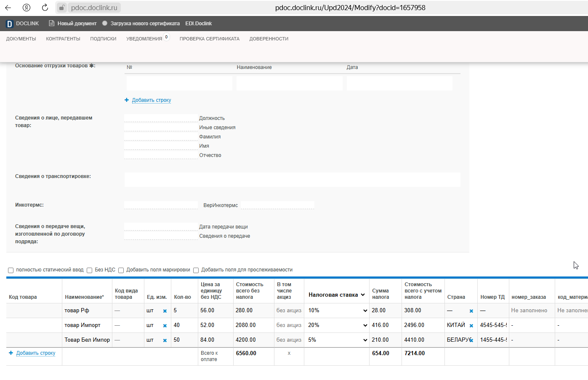
Task: Reload the page with the refresh icon
Action: point(45,8)
